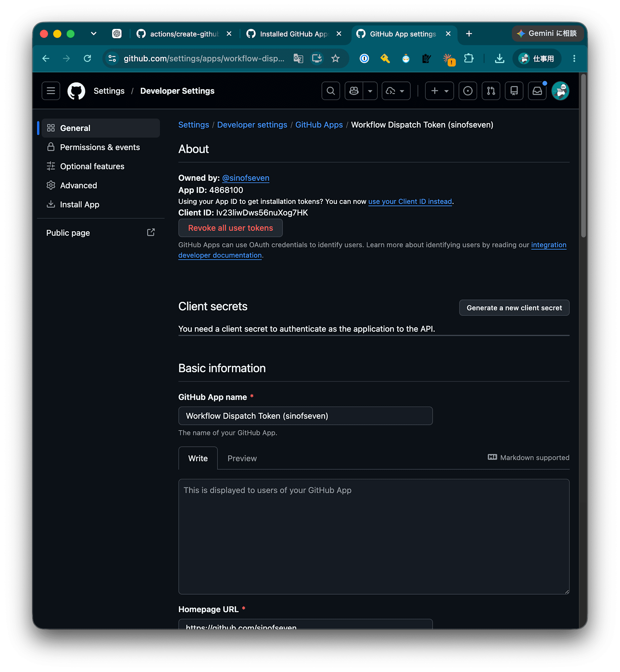Switch to the ChatGPT pinned tab

pos(117,34)
